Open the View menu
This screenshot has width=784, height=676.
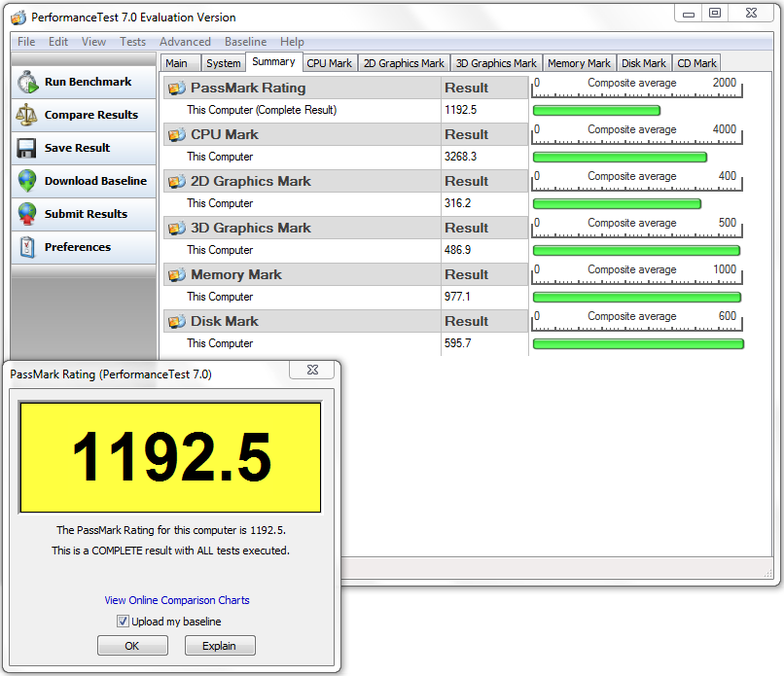coord(93,42)
